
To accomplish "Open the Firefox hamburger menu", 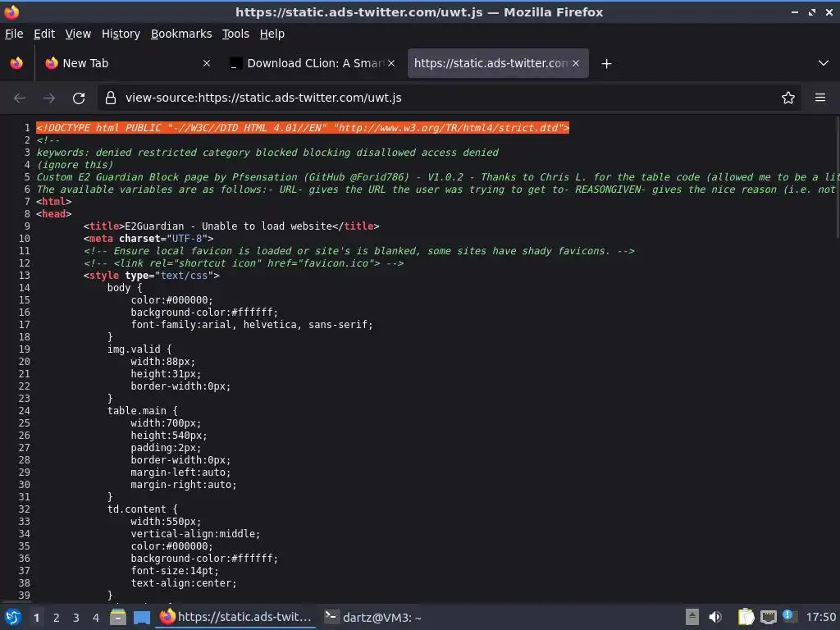I will [x=820, y=98].
